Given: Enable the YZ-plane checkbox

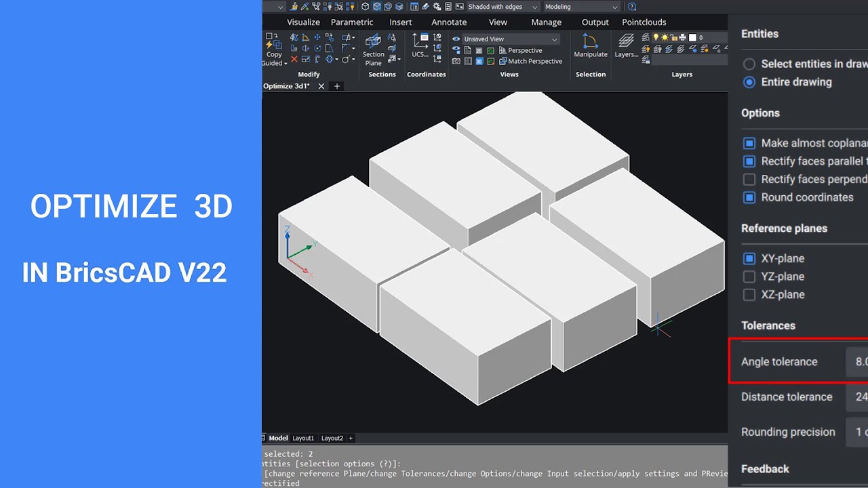Looking at the screenshot, I should tap(749, 277).
